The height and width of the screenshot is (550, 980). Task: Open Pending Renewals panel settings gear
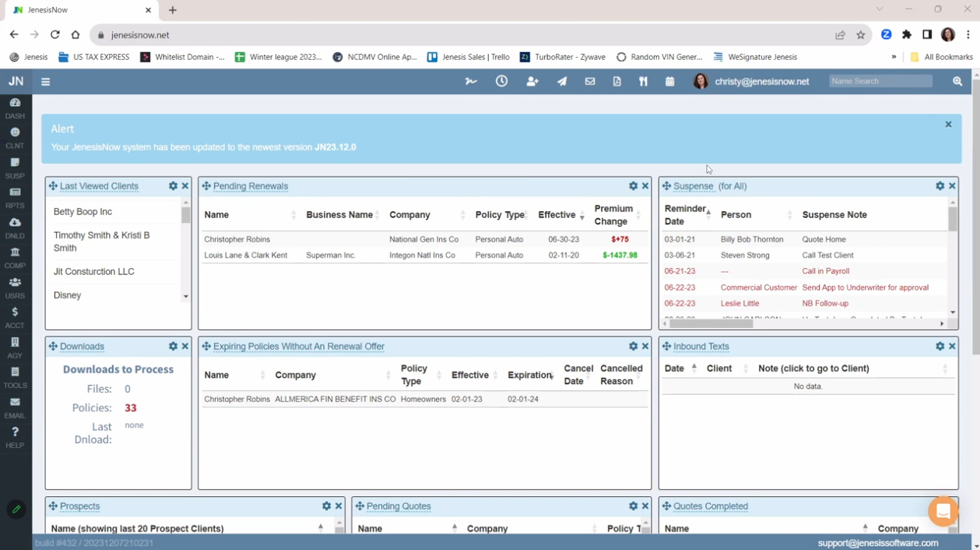tap(633, 186)
